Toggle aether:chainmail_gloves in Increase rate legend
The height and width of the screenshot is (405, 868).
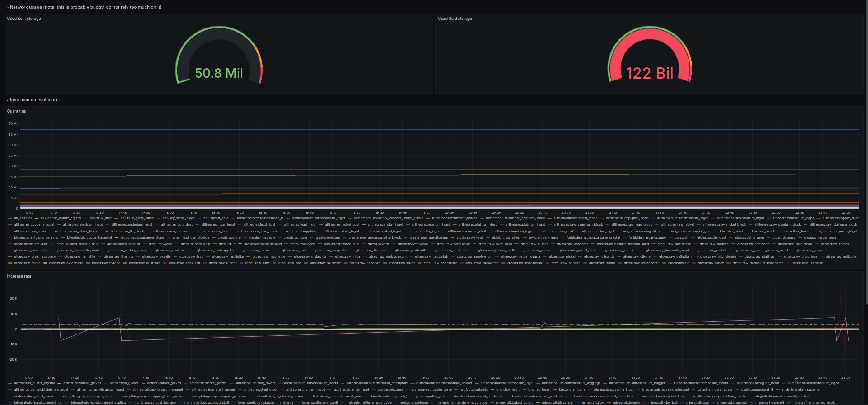[82, 383]
